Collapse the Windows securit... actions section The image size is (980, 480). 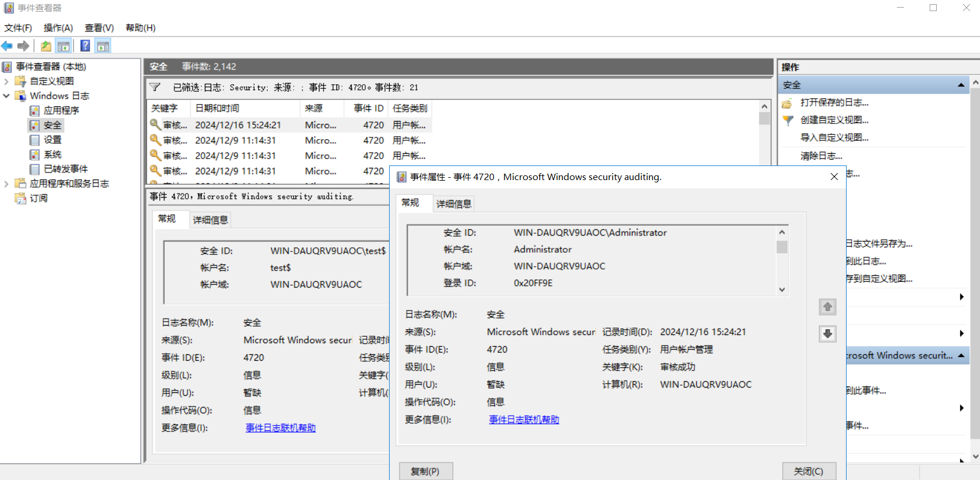coord(961,355)
